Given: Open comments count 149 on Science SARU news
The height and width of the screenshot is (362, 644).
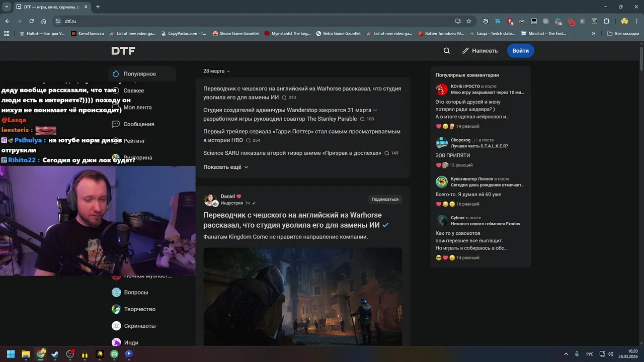Looking at the screenshot, I should coord(391,153).
